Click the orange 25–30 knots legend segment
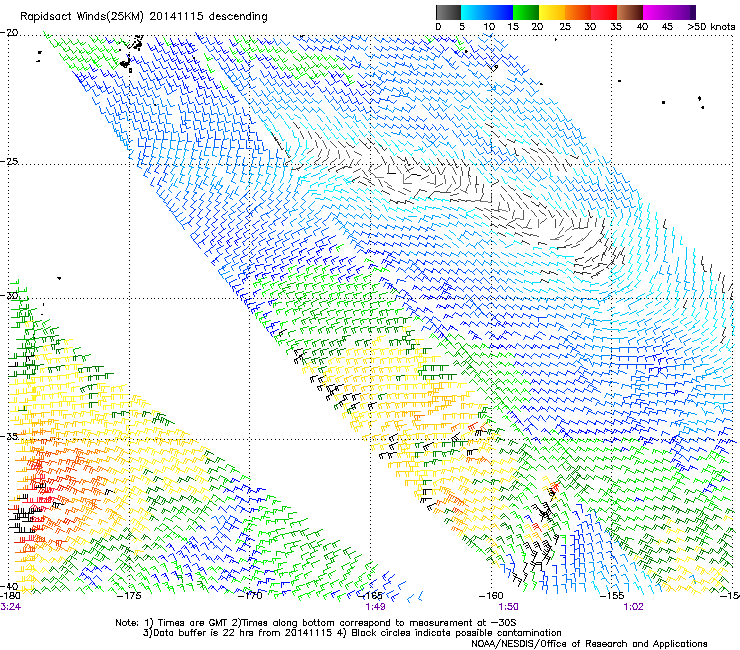Viewport: 740px width, 650px height. [x=578, y=12]
